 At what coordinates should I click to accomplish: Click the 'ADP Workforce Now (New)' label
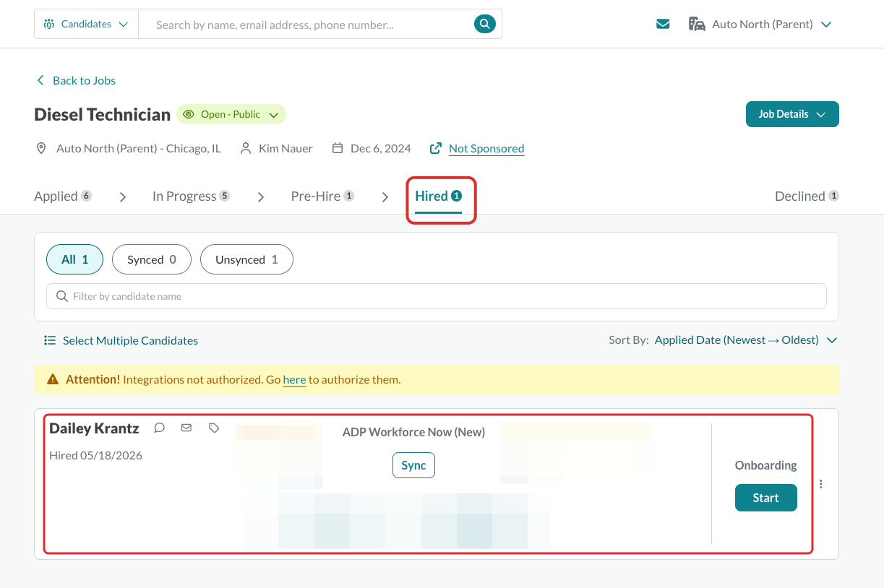(x=413, y=432)
